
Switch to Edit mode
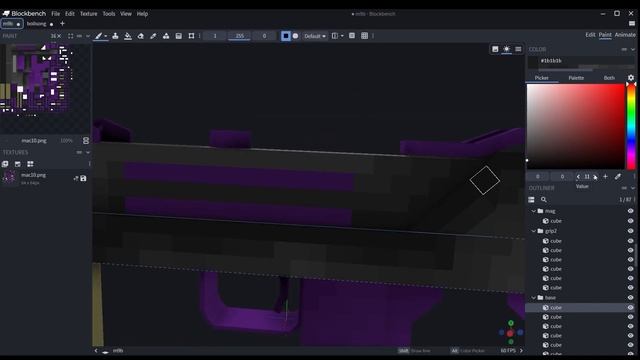click(590, 35)
